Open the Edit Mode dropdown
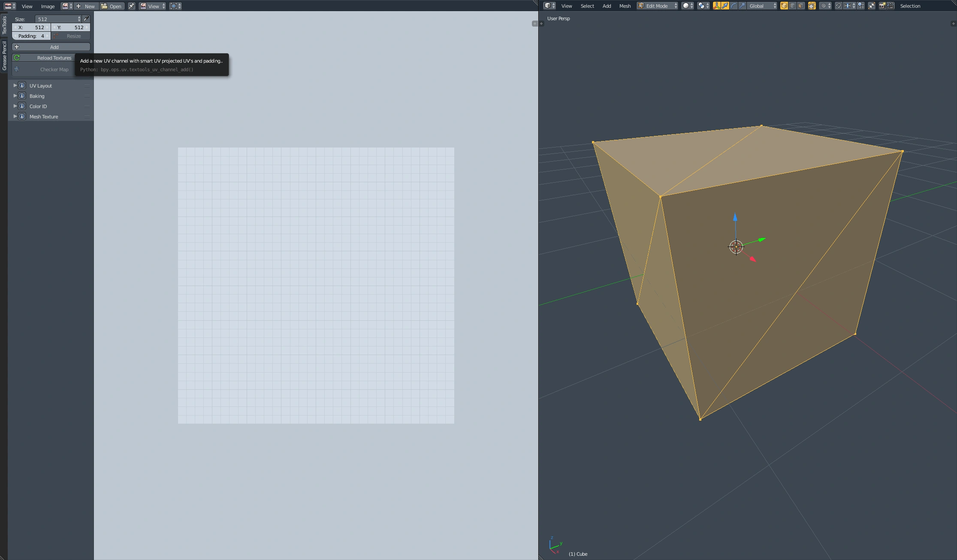 coord(657,6)
